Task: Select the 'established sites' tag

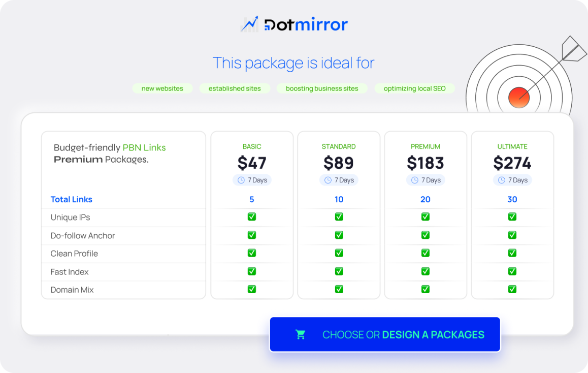Action: pos(235,88)
